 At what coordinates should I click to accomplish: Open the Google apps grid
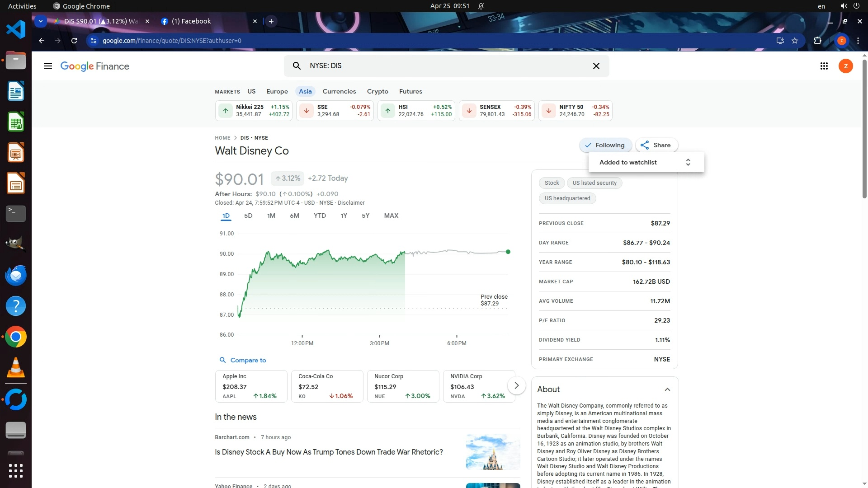point(824,66)
